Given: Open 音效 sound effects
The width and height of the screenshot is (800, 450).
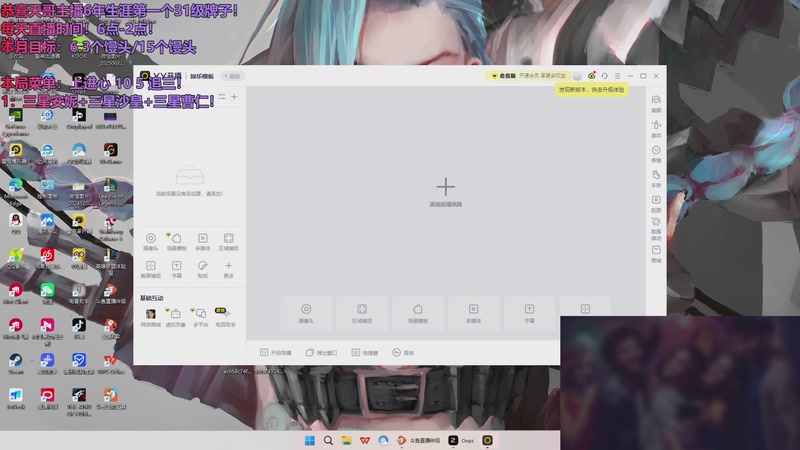Looking at the screenshot, I should pyautogui.click(x=403, y=353).
